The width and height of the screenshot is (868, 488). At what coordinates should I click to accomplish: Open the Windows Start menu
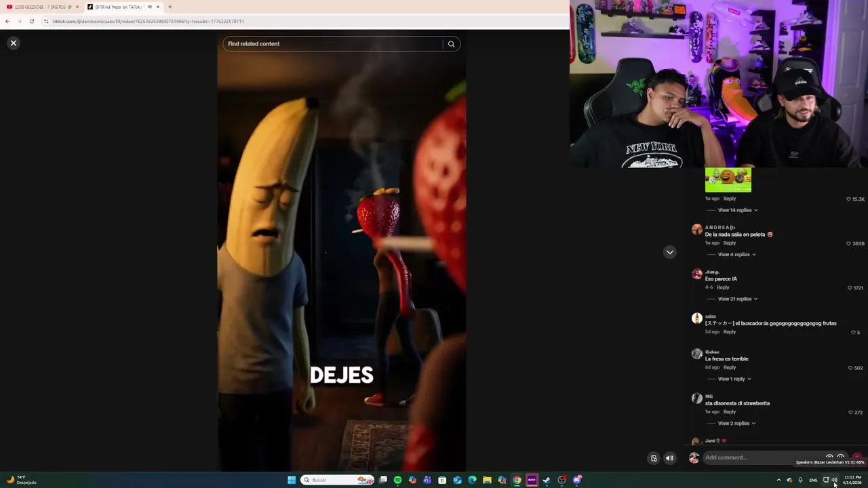click(292, 480)
